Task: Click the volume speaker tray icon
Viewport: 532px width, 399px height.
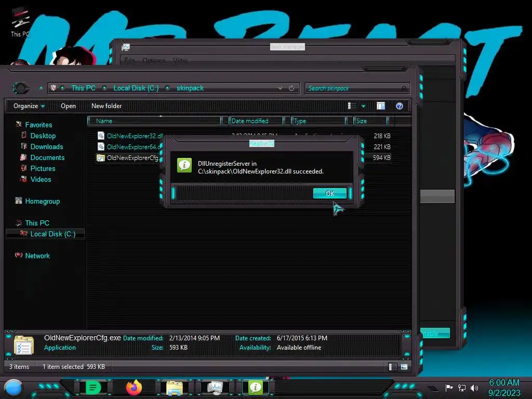Action: (x=474, y=388)
